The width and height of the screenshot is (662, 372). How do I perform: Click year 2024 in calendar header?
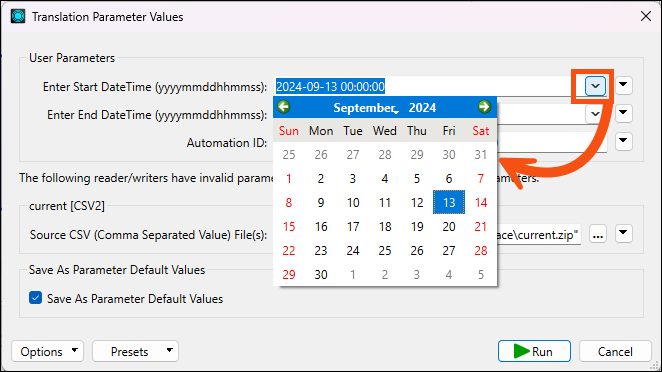[422, 108]
